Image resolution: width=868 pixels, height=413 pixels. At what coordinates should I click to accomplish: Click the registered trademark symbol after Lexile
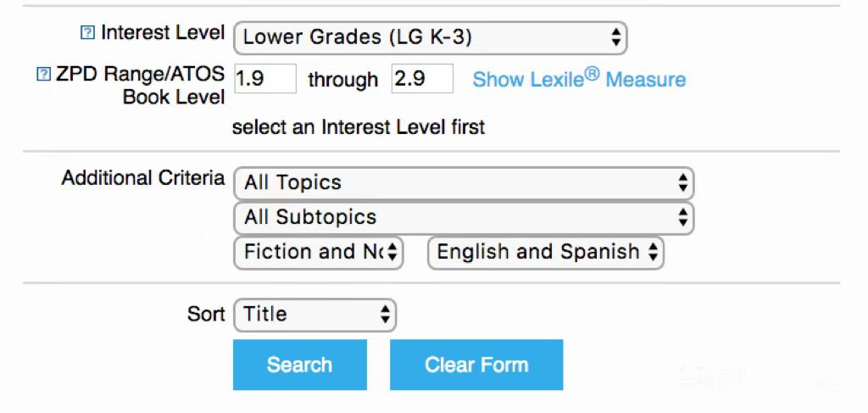tap(593, 74)
